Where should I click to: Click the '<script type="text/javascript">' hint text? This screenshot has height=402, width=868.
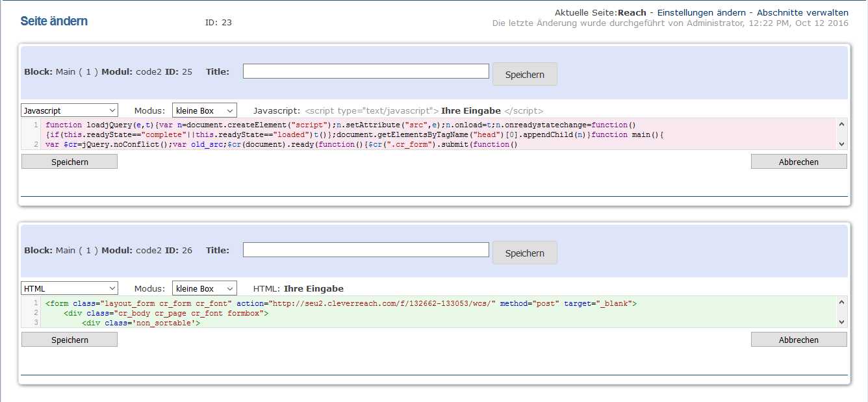tap(372, 111)
